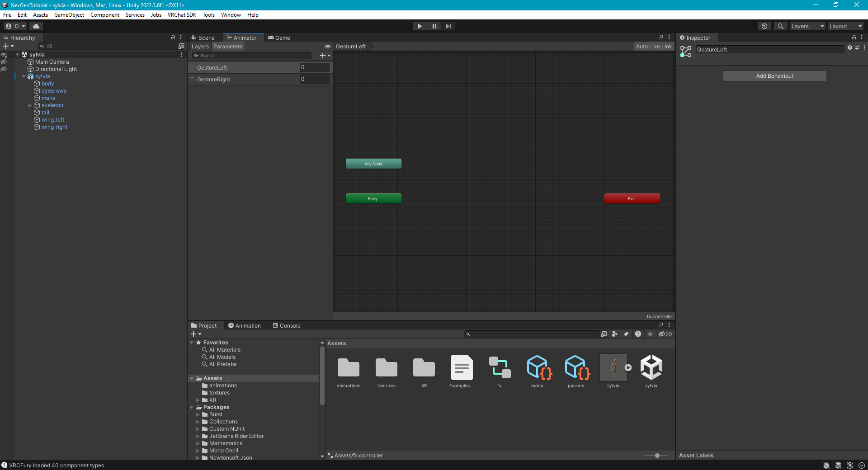Screen dimensions: 868x470
Task: Open Hierarchy search-in-window icon
Action: pos(181,46)
